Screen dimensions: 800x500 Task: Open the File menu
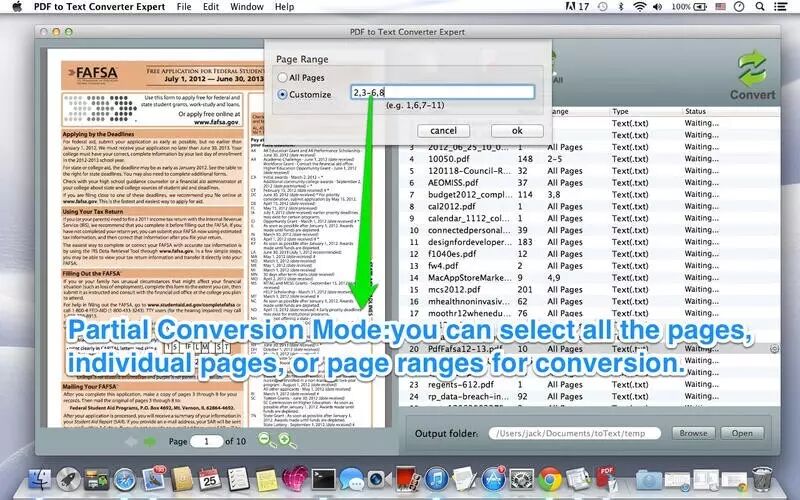click(x=184, y=7)
